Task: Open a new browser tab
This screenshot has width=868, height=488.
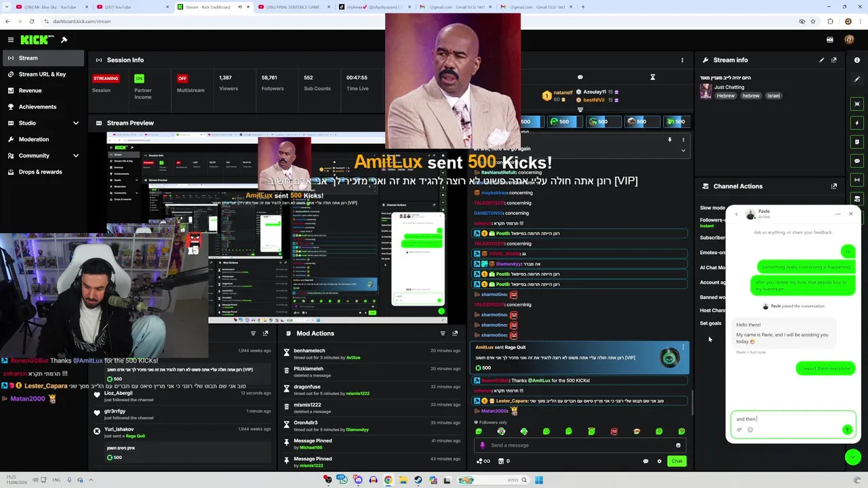Action: pyautogui.click(x=583, y=7)
